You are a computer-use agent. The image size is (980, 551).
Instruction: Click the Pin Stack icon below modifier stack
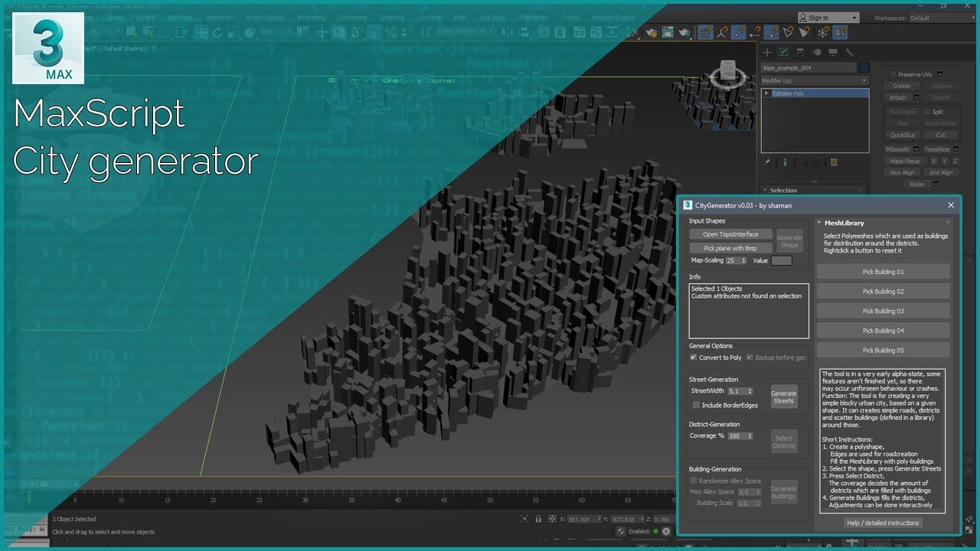pyautogui.click(x=767, y=162)
